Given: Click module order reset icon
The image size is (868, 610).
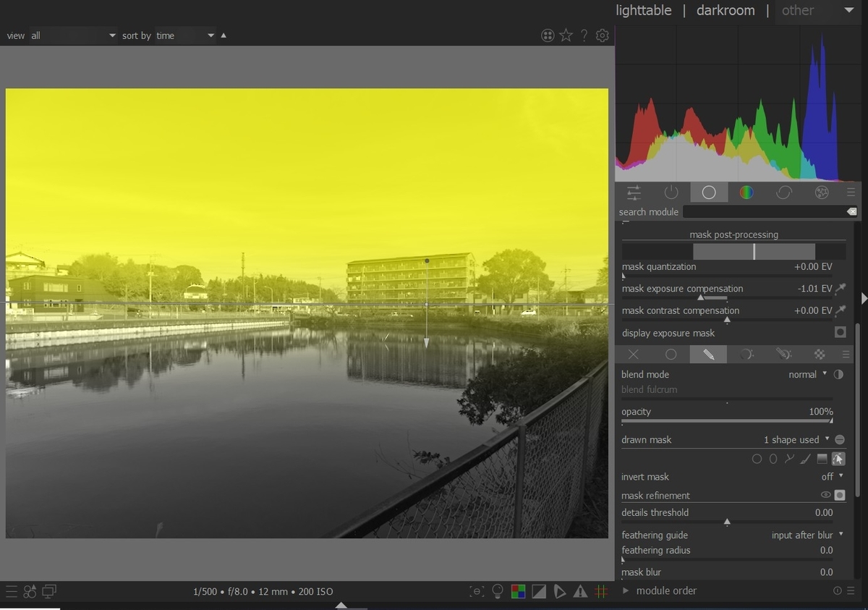Looking at the screenshot, I should (x=838, y=590).
